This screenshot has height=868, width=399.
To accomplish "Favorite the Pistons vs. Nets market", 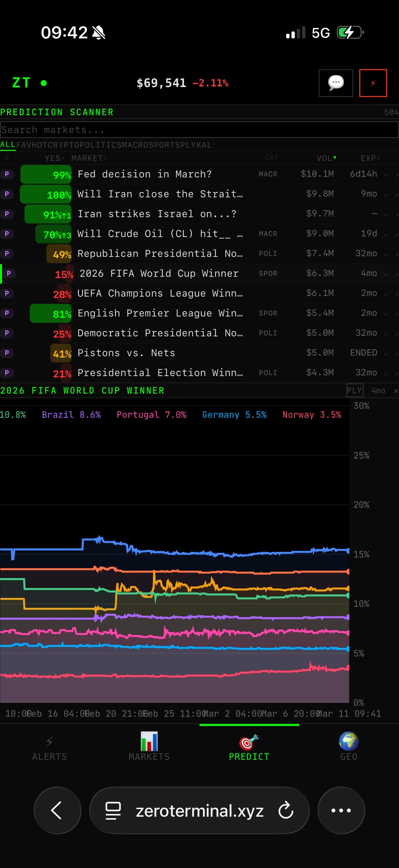I will [386, 354].
